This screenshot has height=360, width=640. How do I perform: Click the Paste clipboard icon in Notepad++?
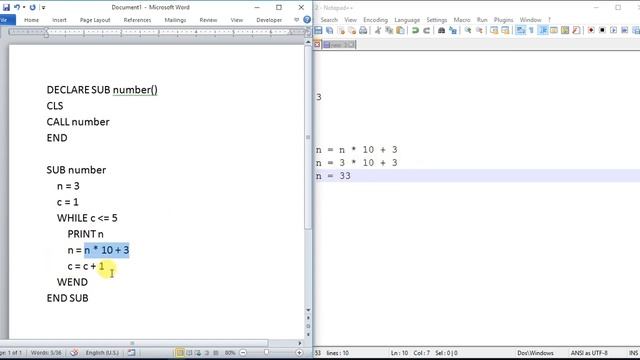[400, 30]
